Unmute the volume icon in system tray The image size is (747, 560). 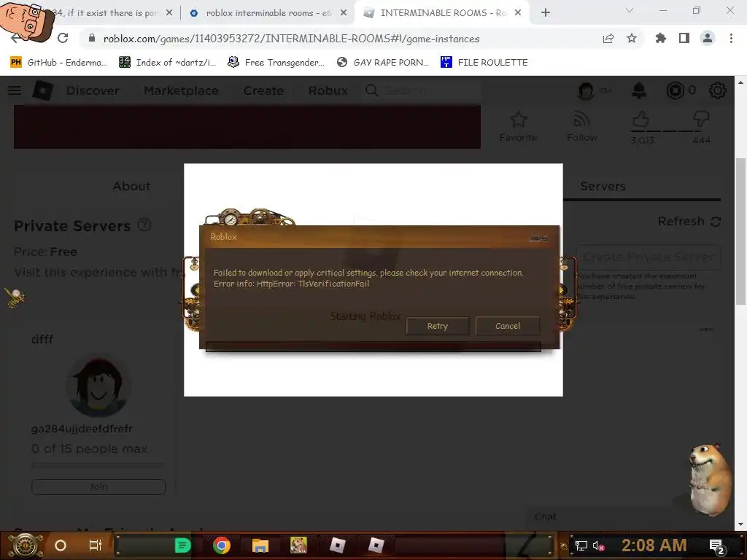point(598,545)
